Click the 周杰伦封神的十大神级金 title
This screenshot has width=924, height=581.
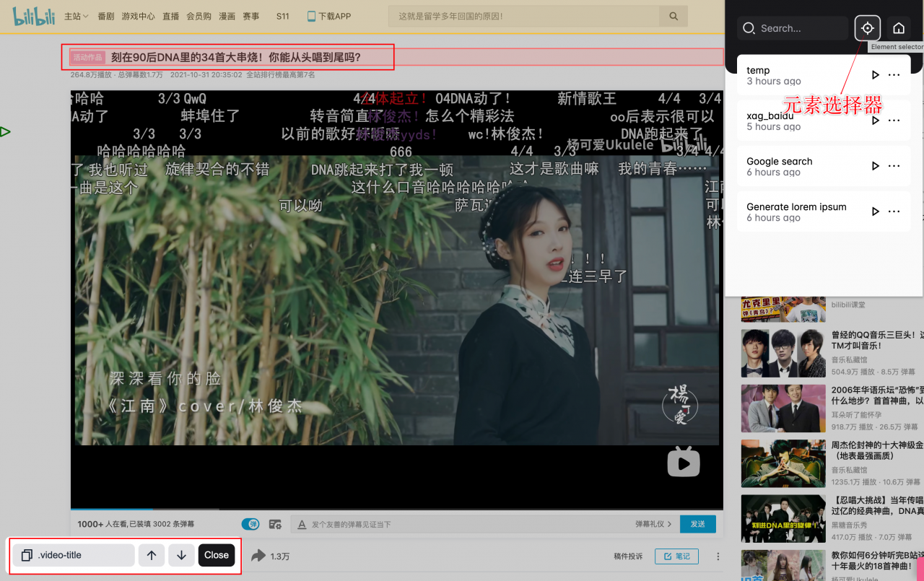[878, 450]
